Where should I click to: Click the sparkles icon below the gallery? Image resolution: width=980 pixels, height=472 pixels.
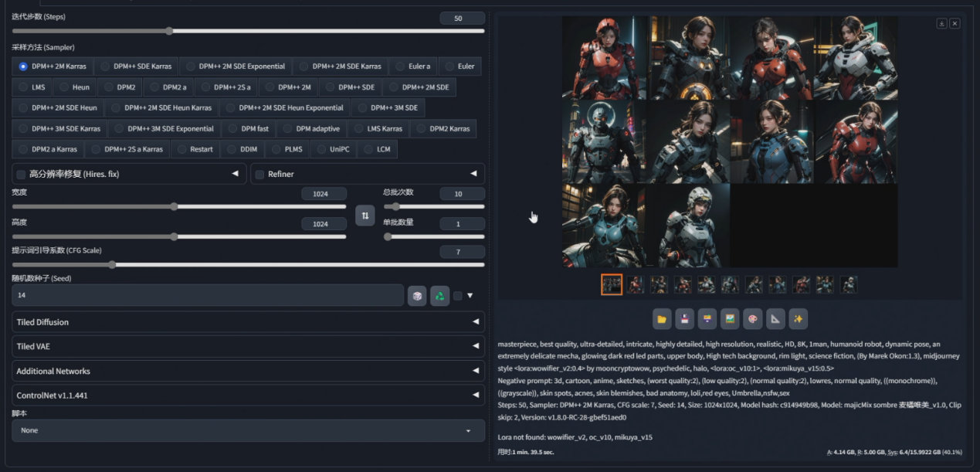[798, 318]
